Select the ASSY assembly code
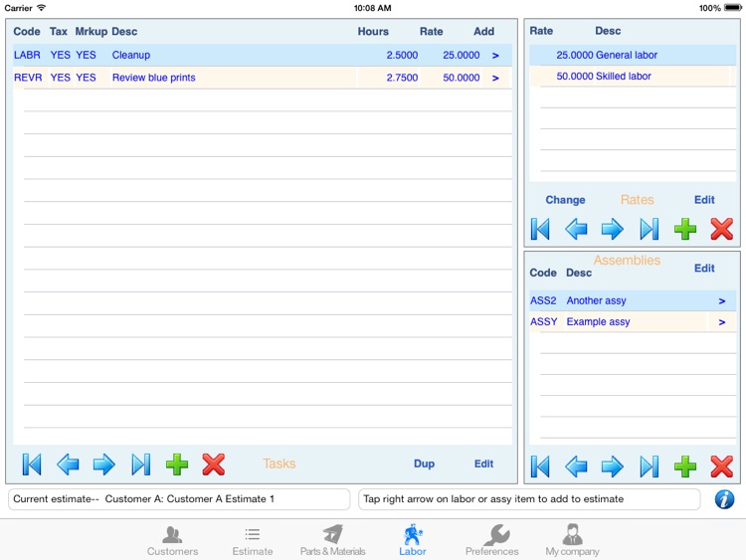The width and height of the screenshot is (746, 560). point(544,322)
